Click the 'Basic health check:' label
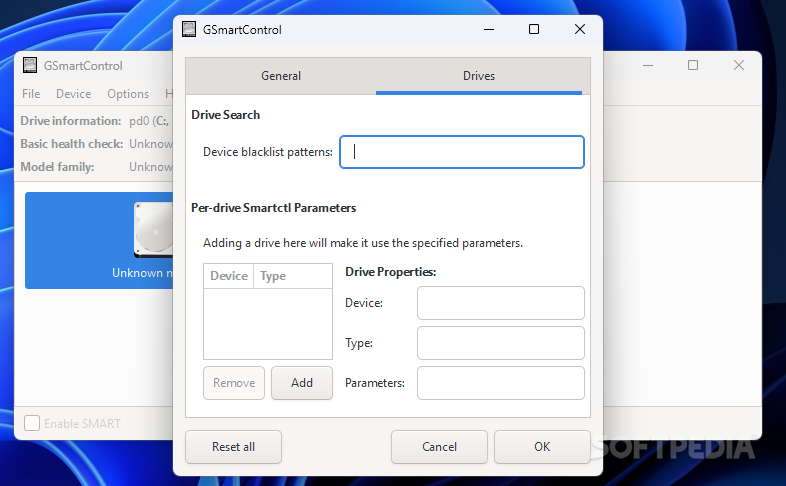This screenshot has height=486, width=786. pyautogui.click(x=72, y=144)
